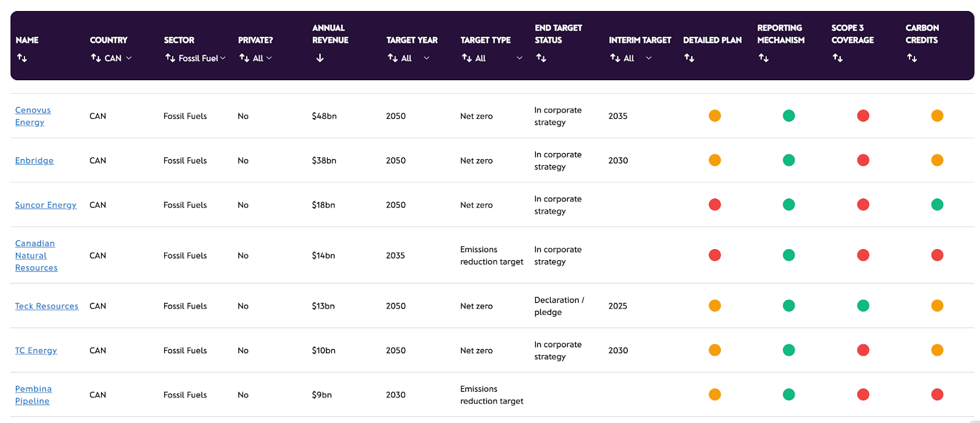Screen dimensions: 980x423
Task: Sort by Annual Revenue down arrow
Action: 320,58
